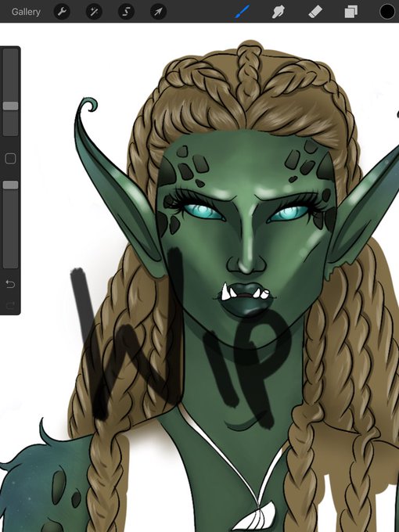Open the black color picker swatch

387,12
